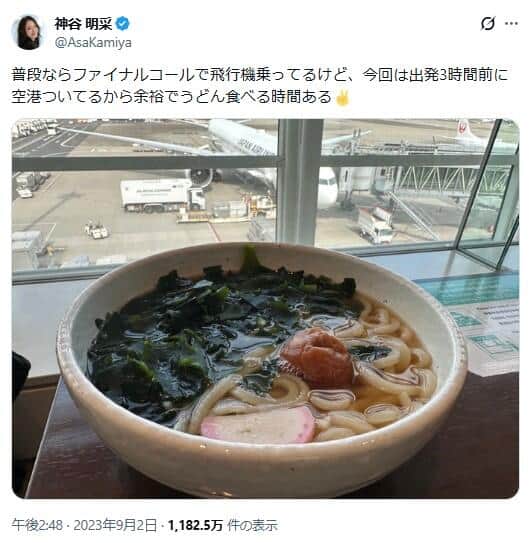Select the first line of post text
Viewport: 531px width, 543px height.
(x=260, y=75)
